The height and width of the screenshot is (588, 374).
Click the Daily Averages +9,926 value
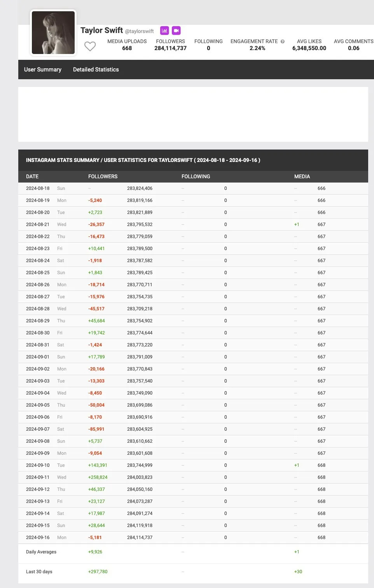[x=95, y=552]
